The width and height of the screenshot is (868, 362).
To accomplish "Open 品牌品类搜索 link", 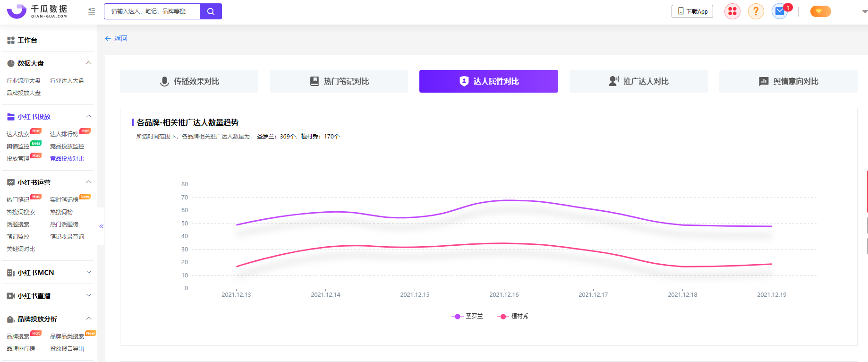I will pos(67,336).
